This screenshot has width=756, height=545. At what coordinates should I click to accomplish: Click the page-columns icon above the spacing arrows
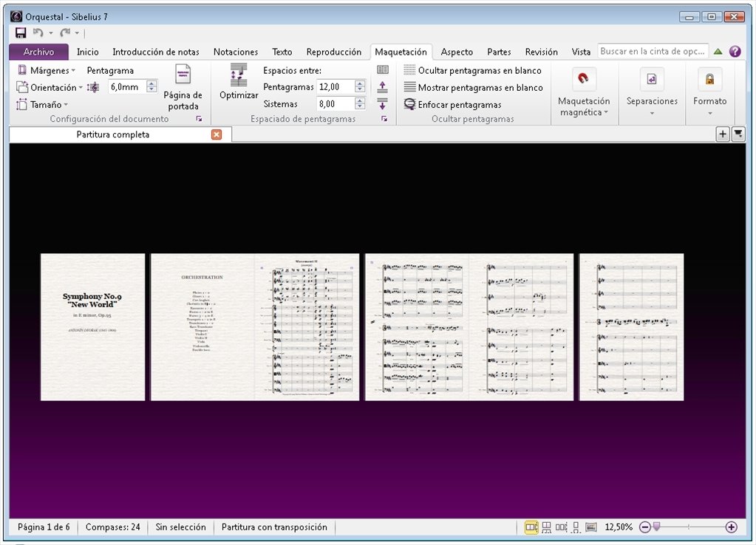click(383, 70)
